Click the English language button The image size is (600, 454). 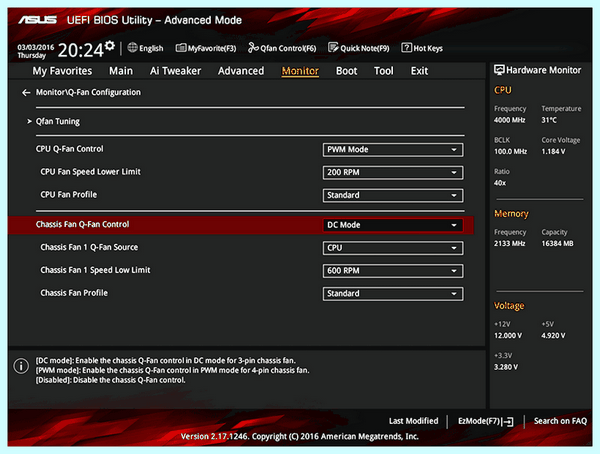145,48
